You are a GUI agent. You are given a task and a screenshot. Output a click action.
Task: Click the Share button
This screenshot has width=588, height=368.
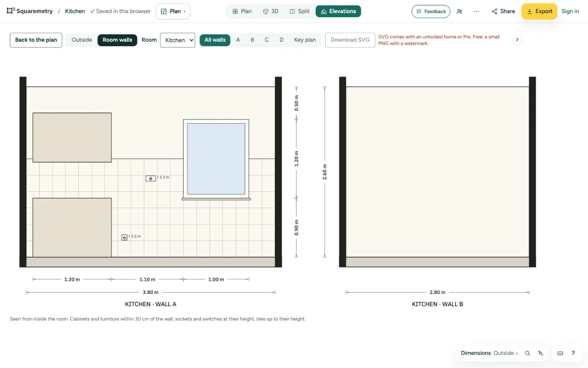pos(503,11)
